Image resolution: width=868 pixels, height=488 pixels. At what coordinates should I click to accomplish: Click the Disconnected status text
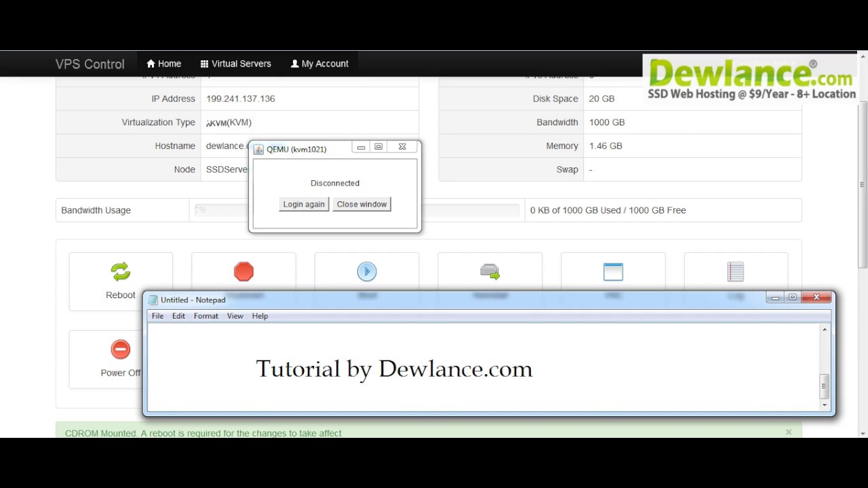(335, 183)
